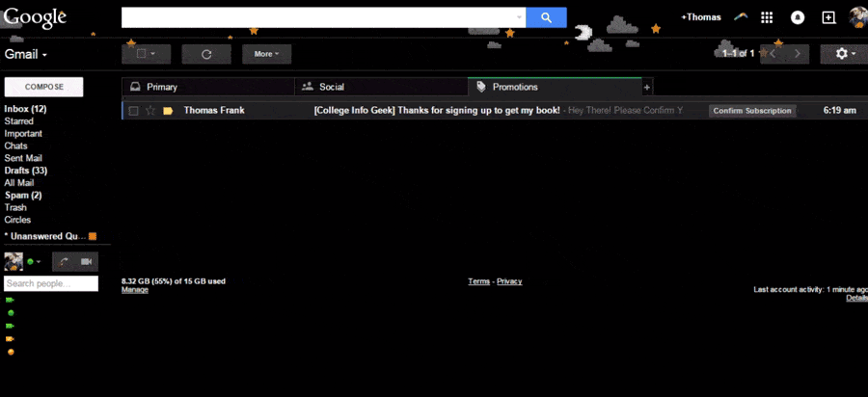Open the More actions dropdown
Screen dimensions: 868x397
tap(267, 54)
